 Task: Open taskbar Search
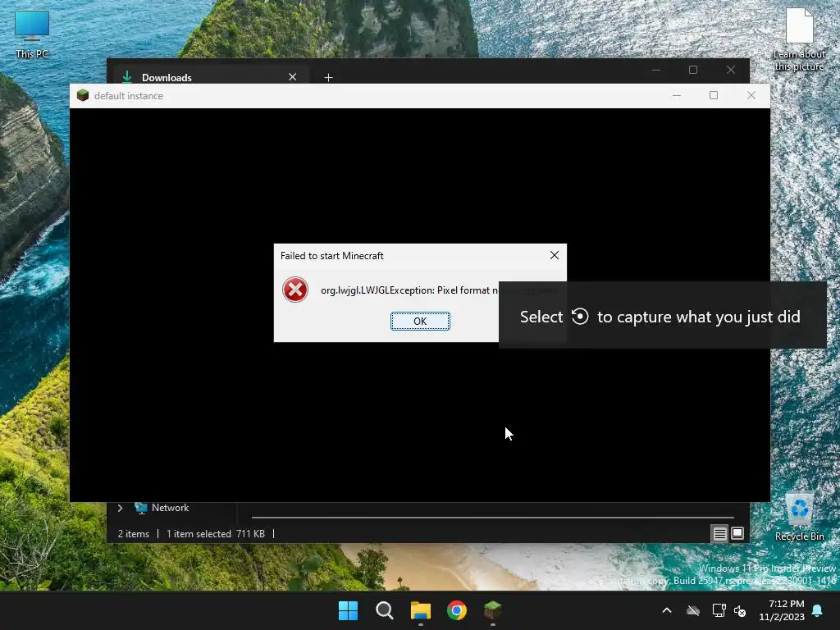(x=384, y=610)
